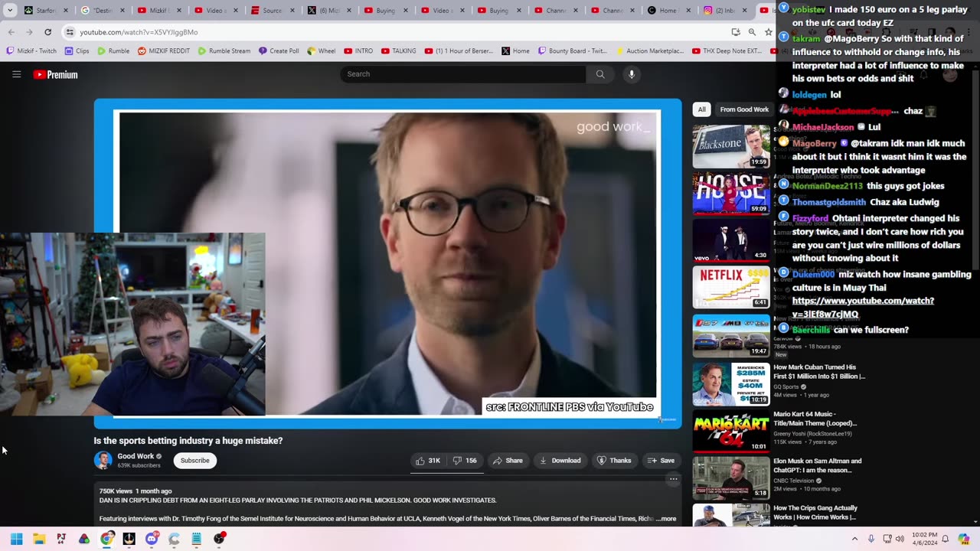Click the browser forward arrow
980x551 pixels.
29,32
